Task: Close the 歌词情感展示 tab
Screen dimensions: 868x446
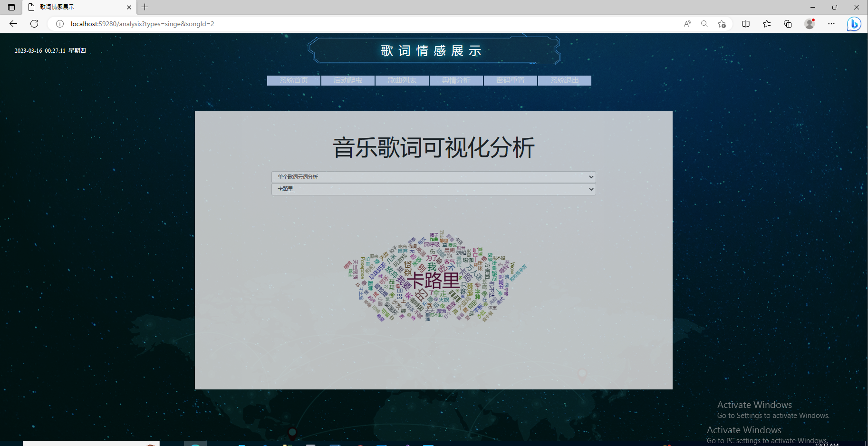Action: (x=129, y=7)
